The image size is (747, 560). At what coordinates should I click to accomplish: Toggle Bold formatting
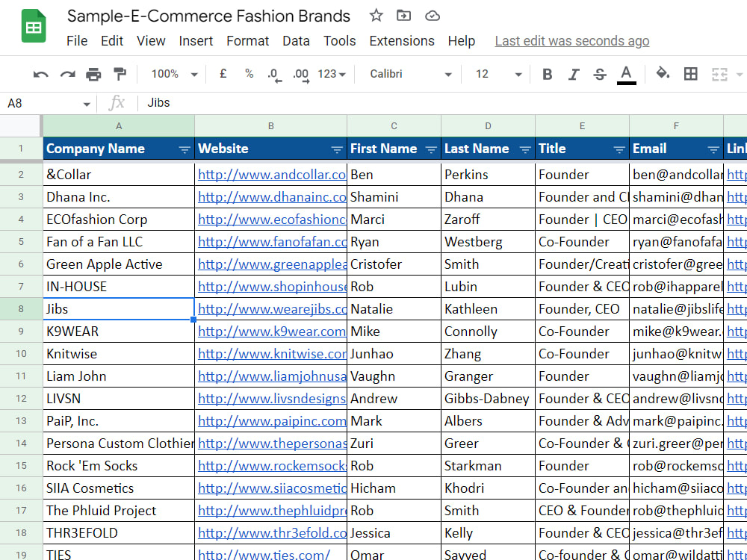pyautogui.click(x=548, y=74)
